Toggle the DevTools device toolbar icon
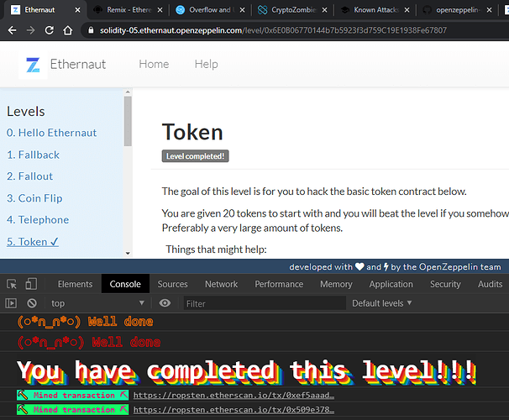The width and height of the screenshot is (509, 420). [31, 284]
